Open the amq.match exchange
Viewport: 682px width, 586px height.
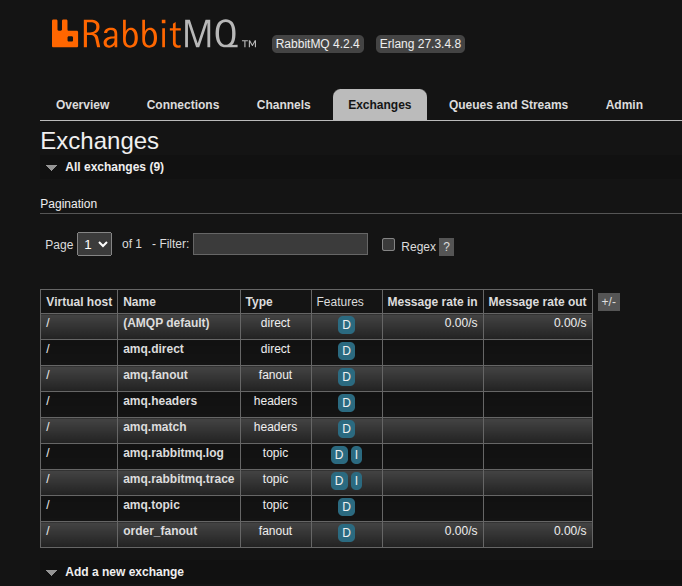coord(155,427)
